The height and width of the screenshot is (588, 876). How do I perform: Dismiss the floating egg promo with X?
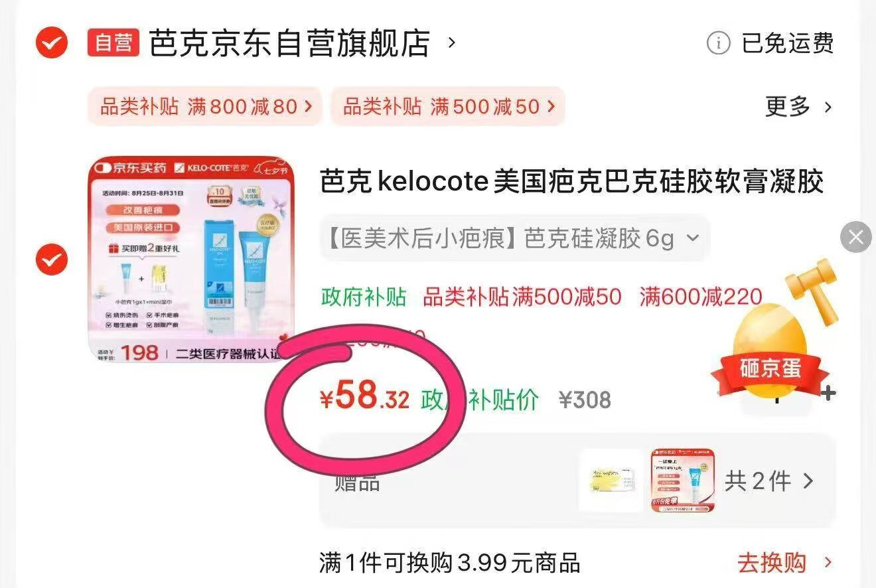tap(856, 237)
